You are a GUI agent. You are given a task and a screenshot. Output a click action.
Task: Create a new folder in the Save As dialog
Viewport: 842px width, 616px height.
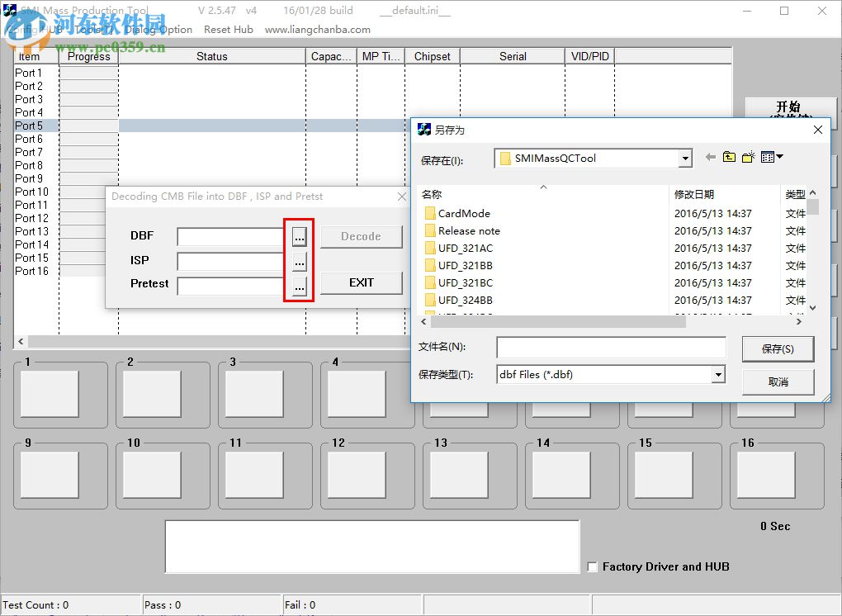746,157
